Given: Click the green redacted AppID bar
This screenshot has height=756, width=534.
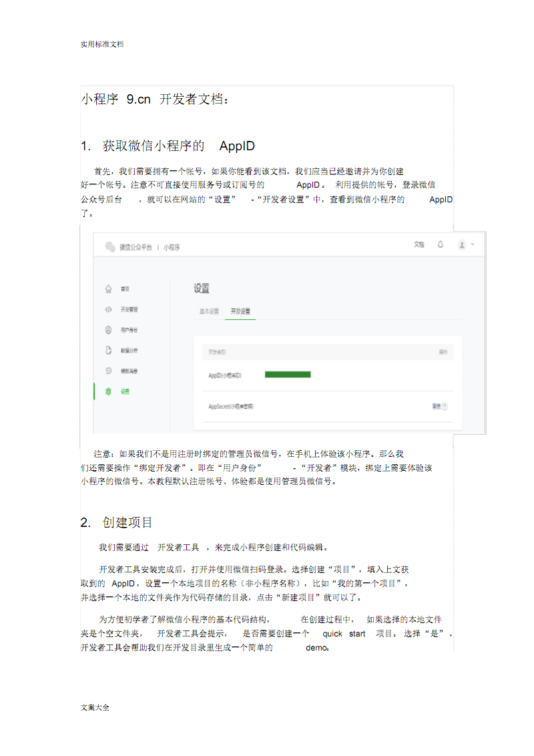Looking at the screenshot, I should click(288, 375).
